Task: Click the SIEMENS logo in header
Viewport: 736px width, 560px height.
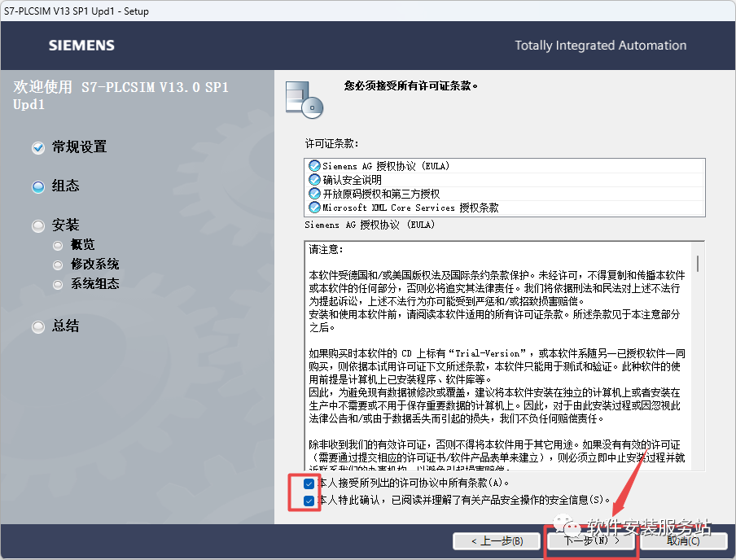Action: [x=81, y=46]
